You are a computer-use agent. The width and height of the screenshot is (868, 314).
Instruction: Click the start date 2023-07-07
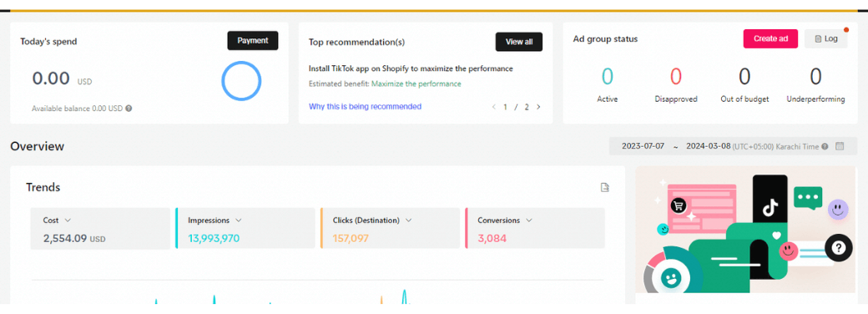(x=643, y=146)
